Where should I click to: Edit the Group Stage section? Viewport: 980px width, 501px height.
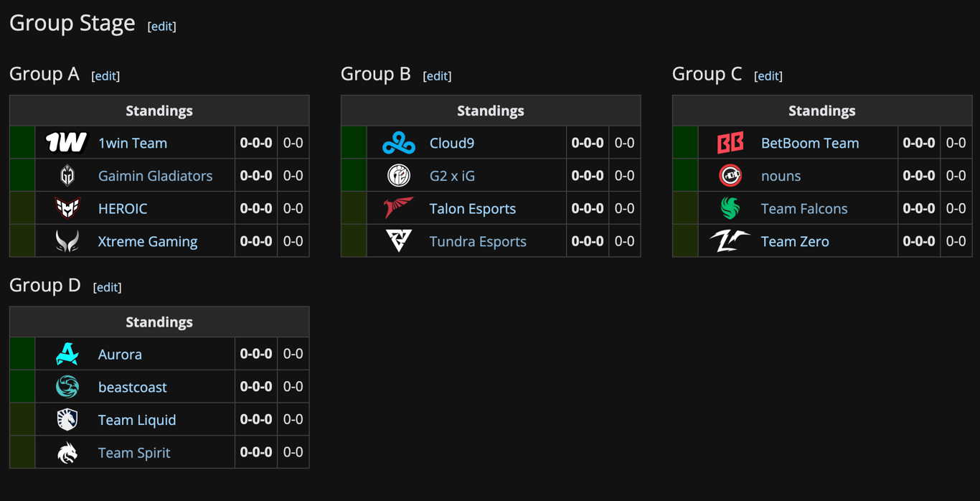161,26
